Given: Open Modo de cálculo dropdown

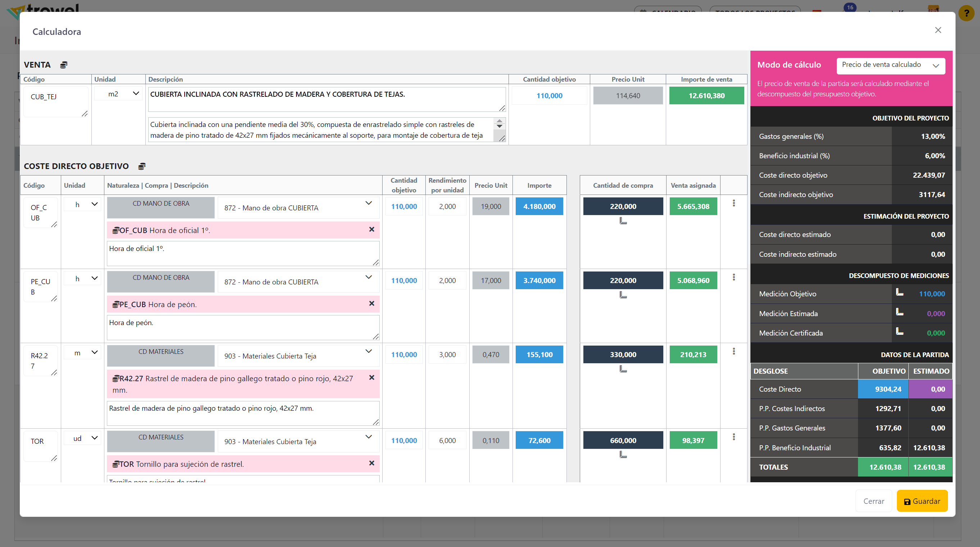Looking at the screenshot, I should point(890,65).
